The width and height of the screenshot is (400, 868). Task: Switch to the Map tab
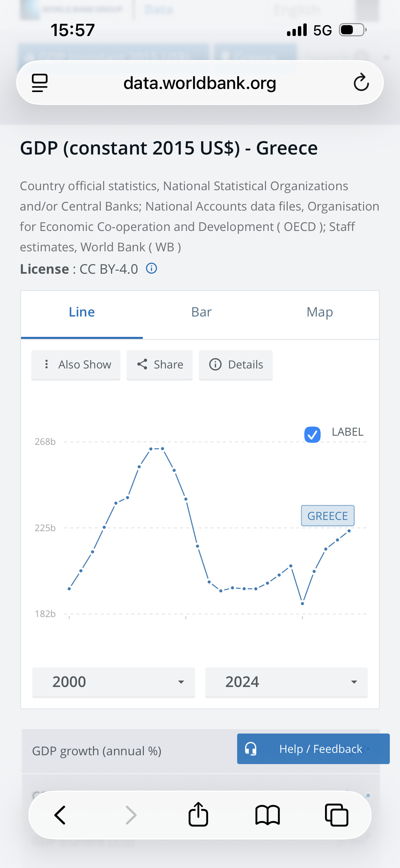320,312
